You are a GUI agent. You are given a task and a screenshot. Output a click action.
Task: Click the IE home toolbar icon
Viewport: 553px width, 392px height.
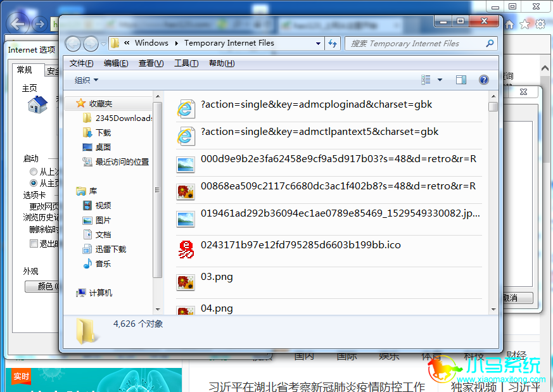pyautogui.click(x=509, y=24)
